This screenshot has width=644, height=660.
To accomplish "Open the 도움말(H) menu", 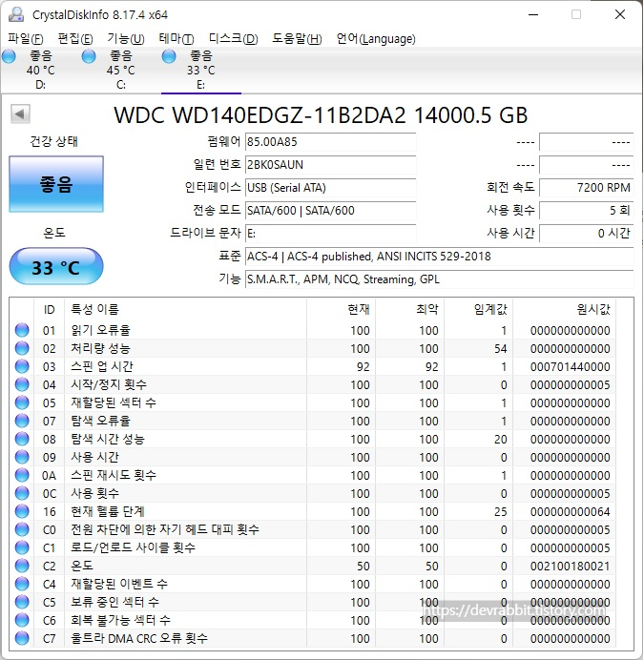I will pyautogui.click(x=297, y=39).
